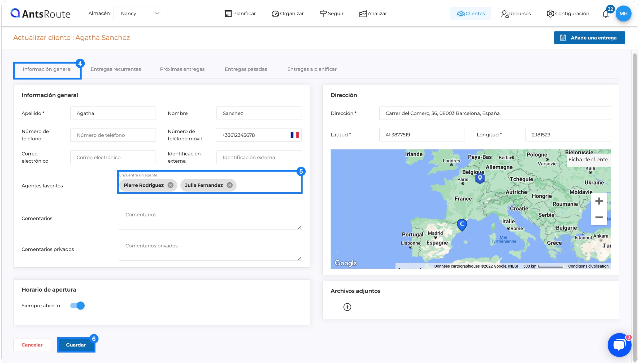Viewport: 639px width, 364px height.
Task: Switch to Entregas pasadas tab
Action: point(246,69)
